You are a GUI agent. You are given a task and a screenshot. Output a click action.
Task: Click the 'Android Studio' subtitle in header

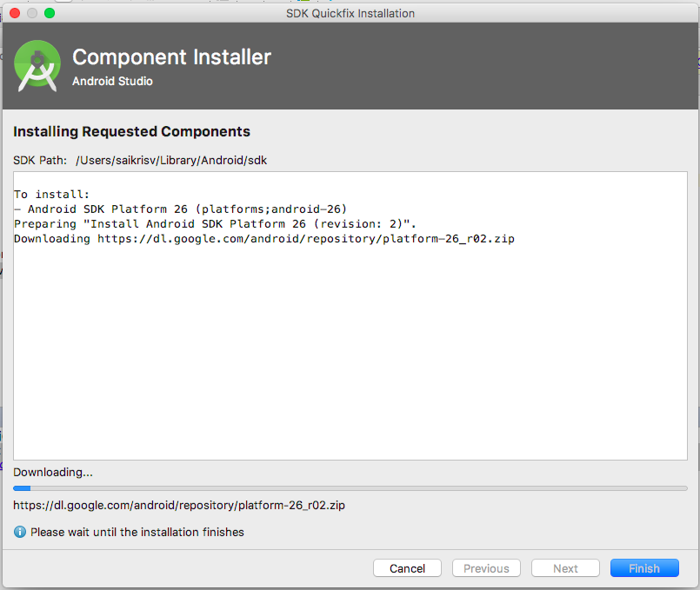coord(112,81)
